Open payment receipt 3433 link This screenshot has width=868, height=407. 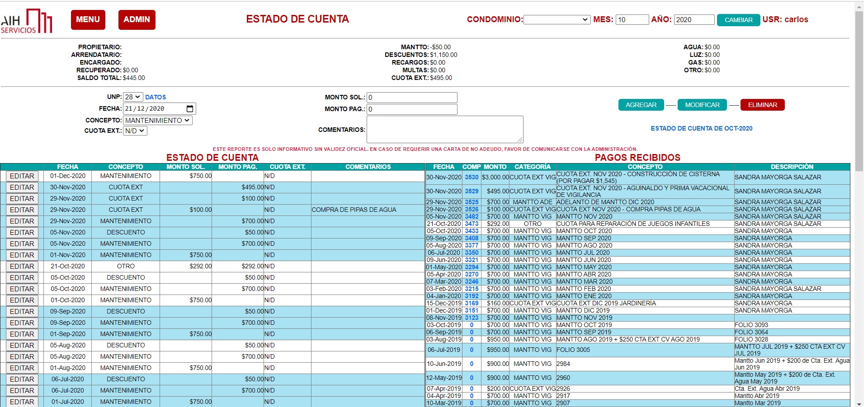point(472,231)
